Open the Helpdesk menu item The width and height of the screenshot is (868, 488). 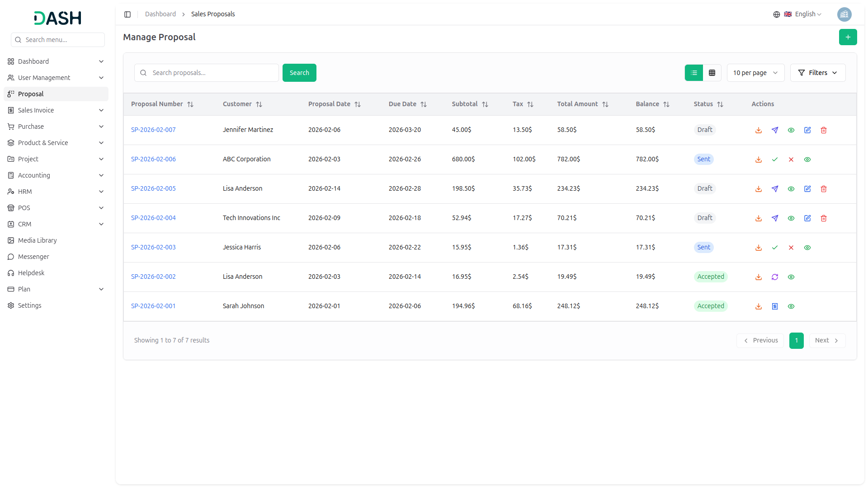pyautogui.click(x=31, y=273)
